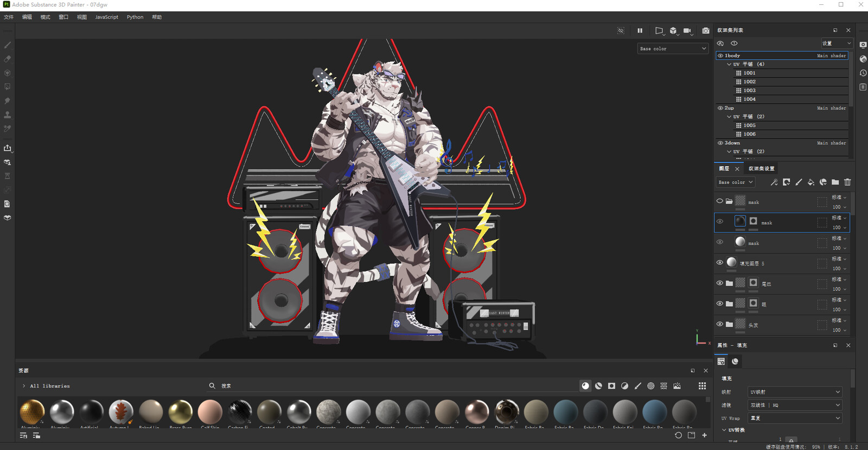
Task: Open the video camera selection icon
Action: coord(688,31)
